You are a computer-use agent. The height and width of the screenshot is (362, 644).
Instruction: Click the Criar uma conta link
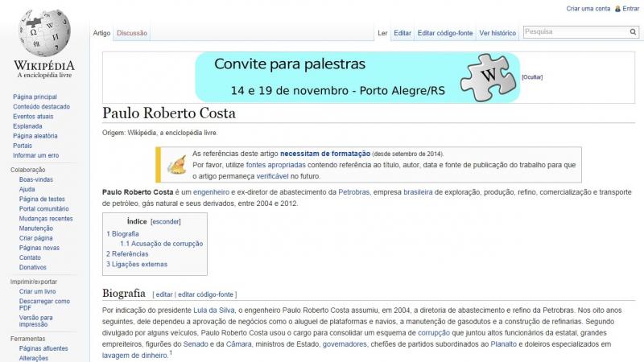click(x=588, y=9)
